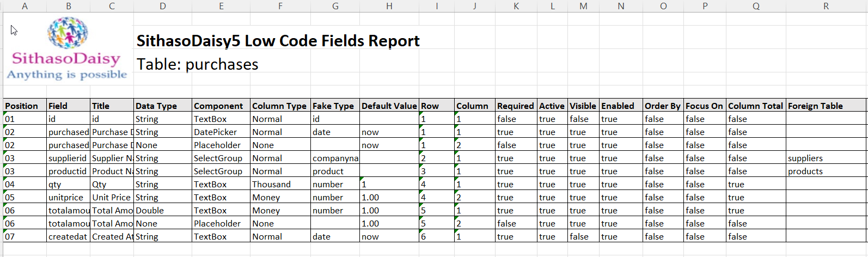Select the SithasoDaisy logo image
The image size is (868, 257).
click(68, 48)
